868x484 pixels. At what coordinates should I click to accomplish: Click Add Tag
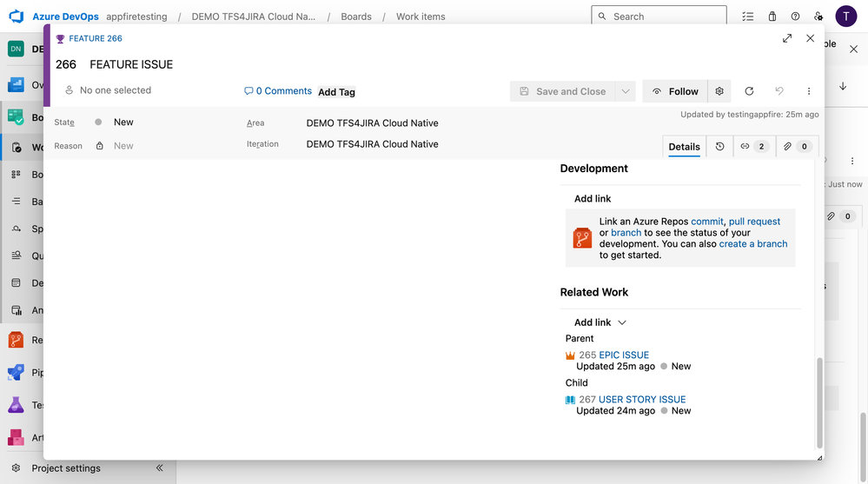click(336, 92)
